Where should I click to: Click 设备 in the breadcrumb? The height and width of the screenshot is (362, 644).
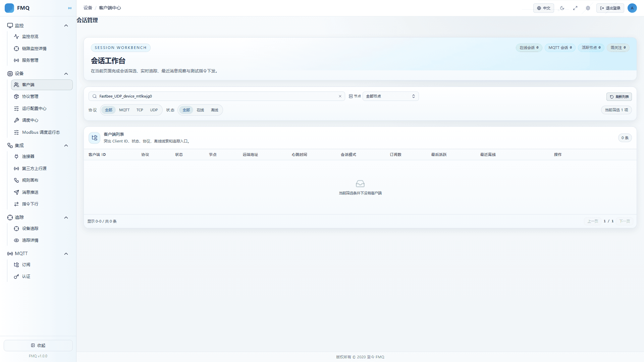[88, 8]
